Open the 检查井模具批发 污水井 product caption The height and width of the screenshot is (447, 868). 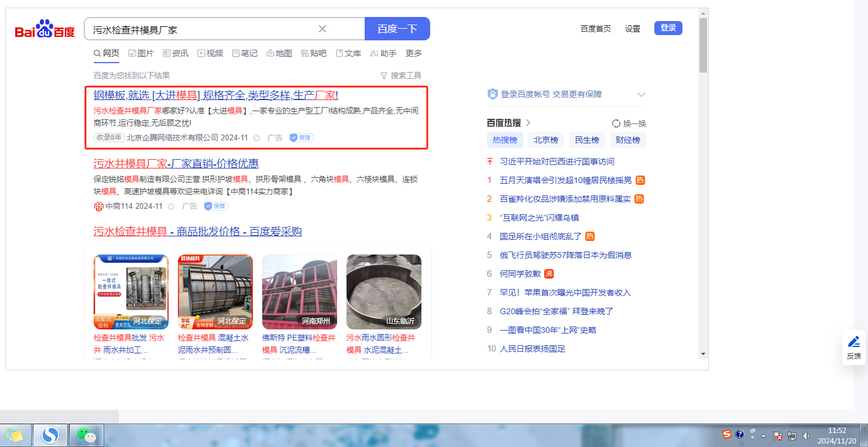point(130,344)
